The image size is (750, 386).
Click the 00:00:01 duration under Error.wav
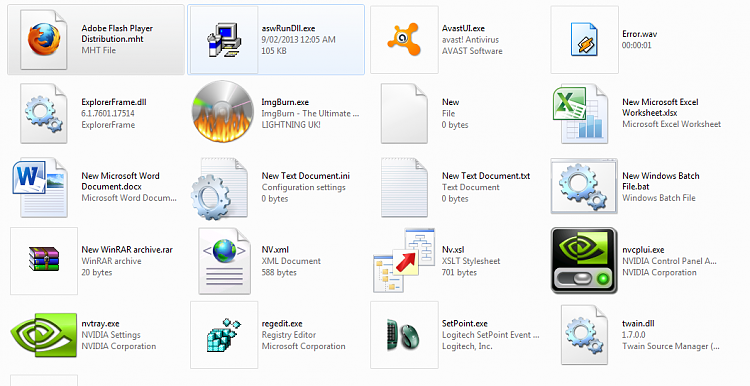[x=637, y=45]
